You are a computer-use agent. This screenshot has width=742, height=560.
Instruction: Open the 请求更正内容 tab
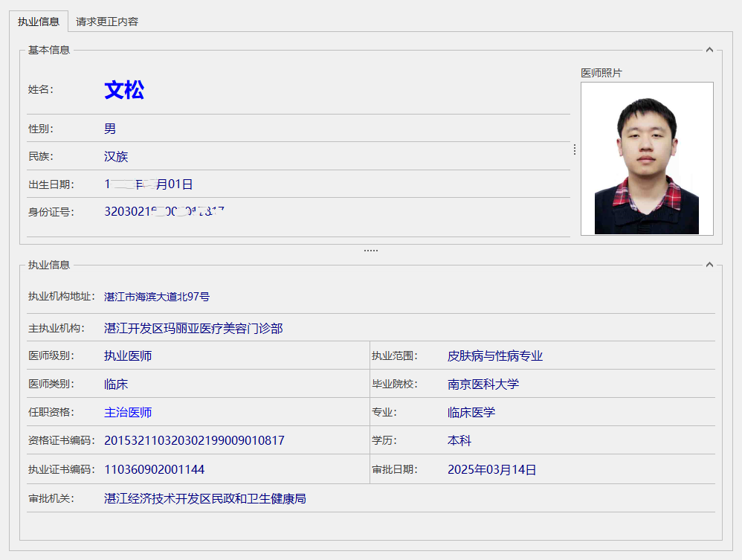click(x=107, y=22)
